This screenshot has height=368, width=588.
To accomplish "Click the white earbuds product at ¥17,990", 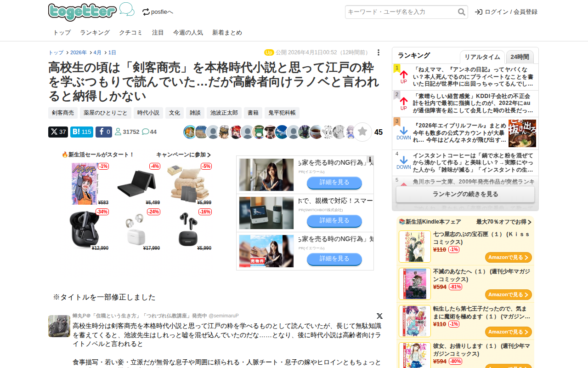I will (x=136, y=229).
